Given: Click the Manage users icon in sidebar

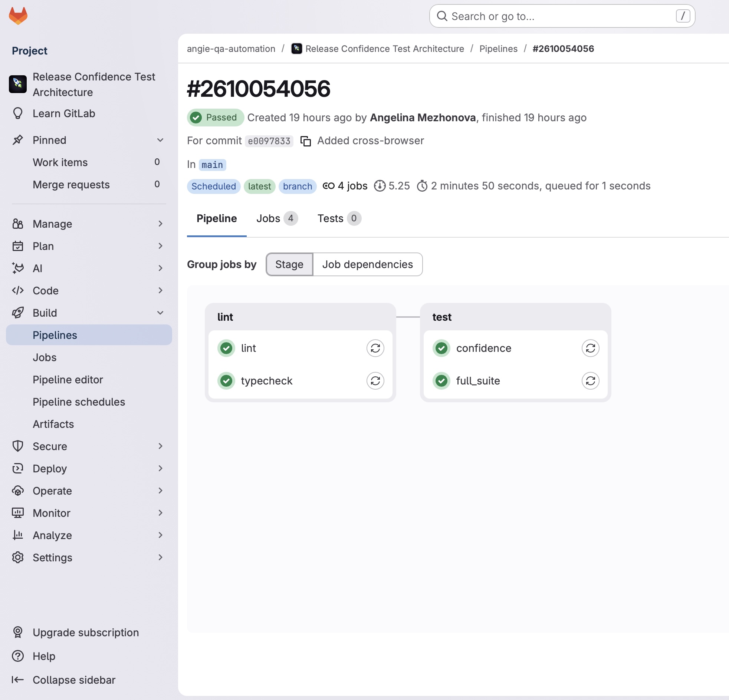Looking at the screenshot, I should tap(18, 224).
